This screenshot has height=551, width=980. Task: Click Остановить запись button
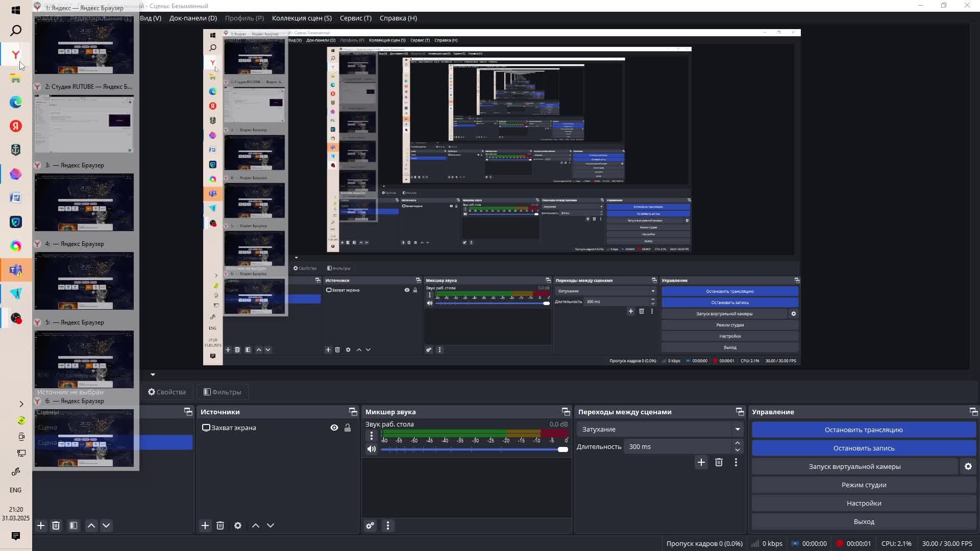pyautogui.click(x=864, y=448)
